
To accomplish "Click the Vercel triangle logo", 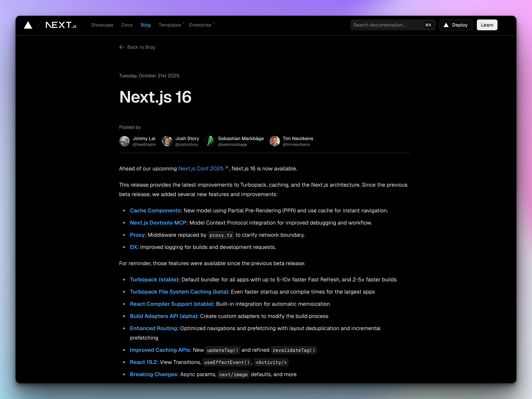I will [28, 25].
